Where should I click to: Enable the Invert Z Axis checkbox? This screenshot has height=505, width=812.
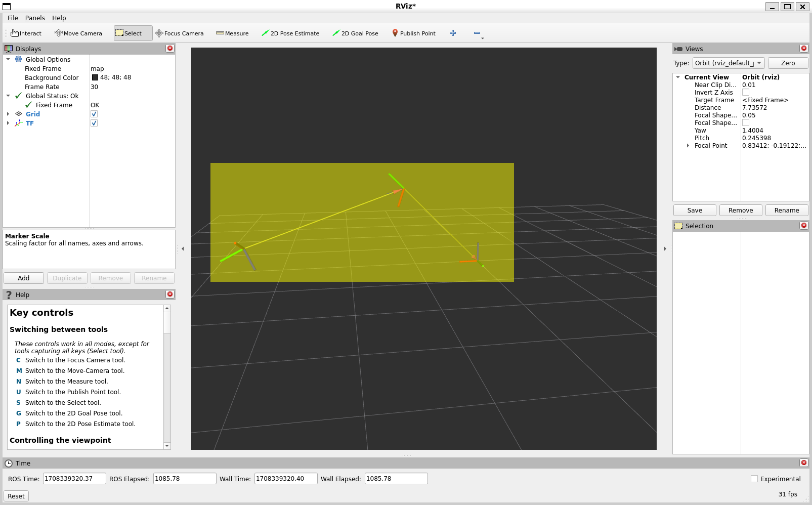pos(746,93)
